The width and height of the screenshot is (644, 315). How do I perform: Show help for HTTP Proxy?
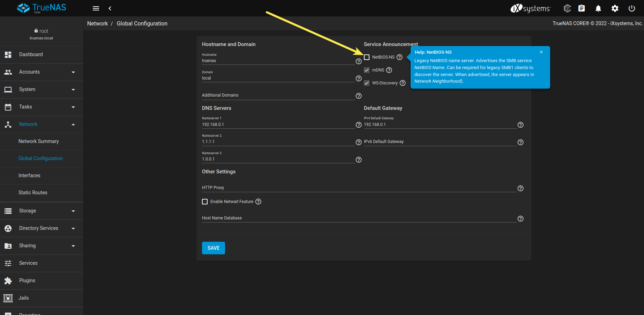coord(521,188)
